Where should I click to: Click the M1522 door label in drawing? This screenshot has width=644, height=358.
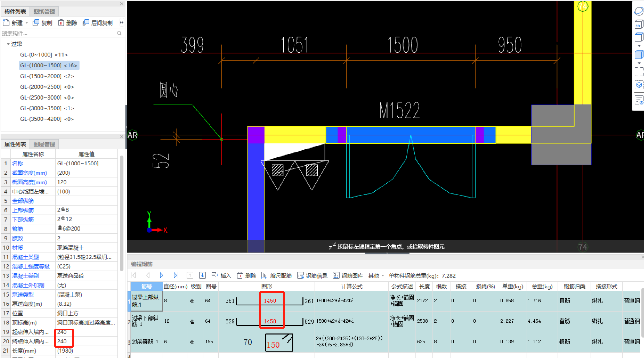(x=399, y=110)
